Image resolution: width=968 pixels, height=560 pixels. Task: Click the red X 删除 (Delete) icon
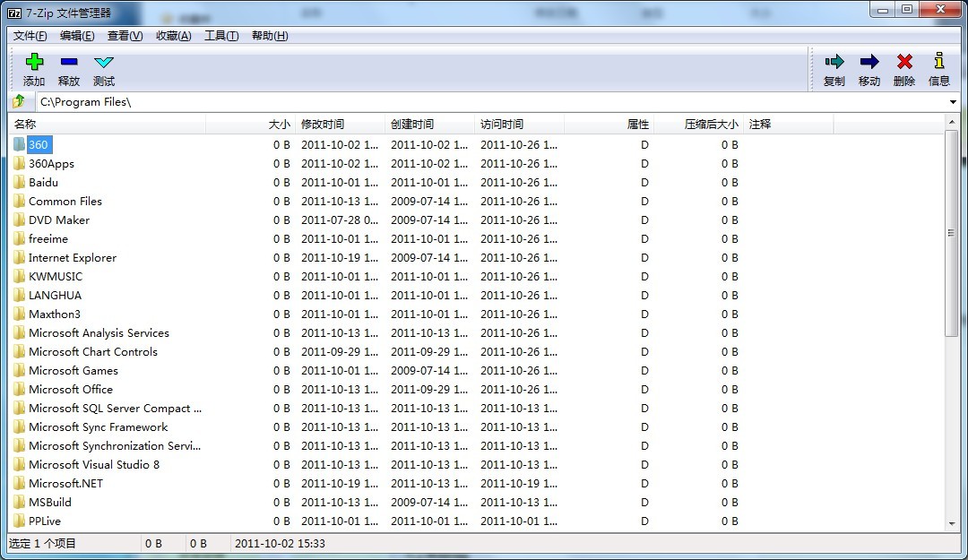click(x=904, y=63)
